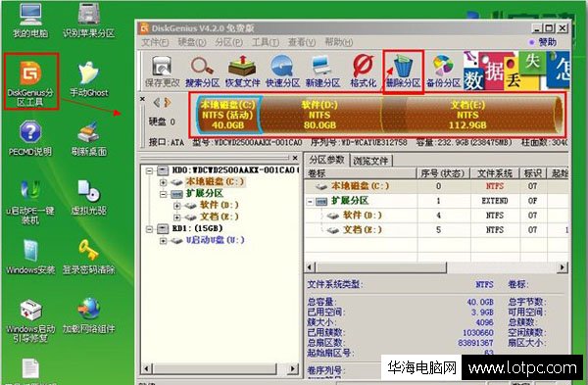Open the 文件(F) menu
This screenshot has width=588, height=385.
click(x=155, y=42)
